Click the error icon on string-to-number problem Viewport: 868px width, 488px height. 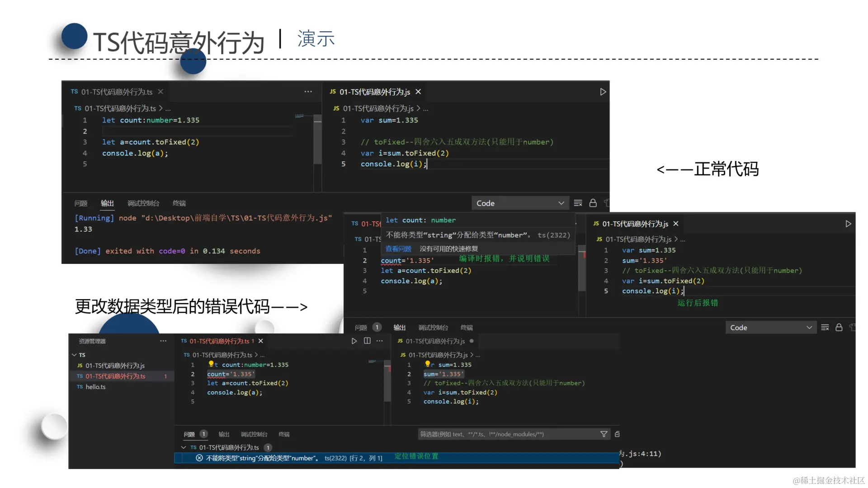pyautogui.click(x=199, y=458)
